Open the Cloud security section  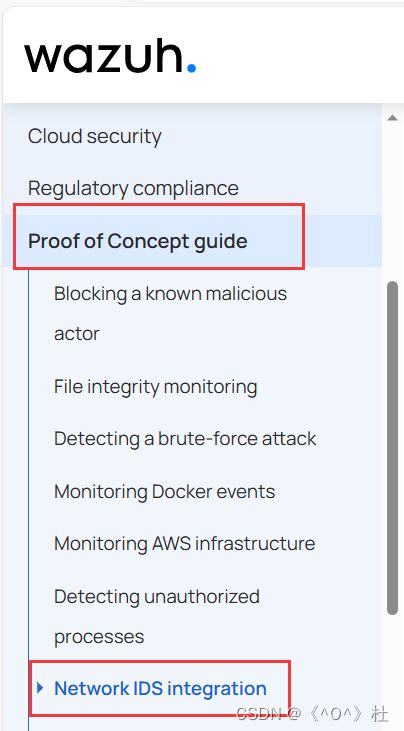[95, 137]
